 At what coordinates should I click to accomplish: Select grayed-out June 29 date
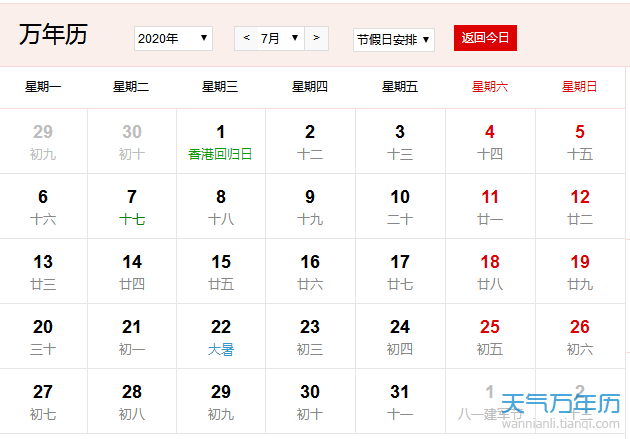(x=43, y=142)
